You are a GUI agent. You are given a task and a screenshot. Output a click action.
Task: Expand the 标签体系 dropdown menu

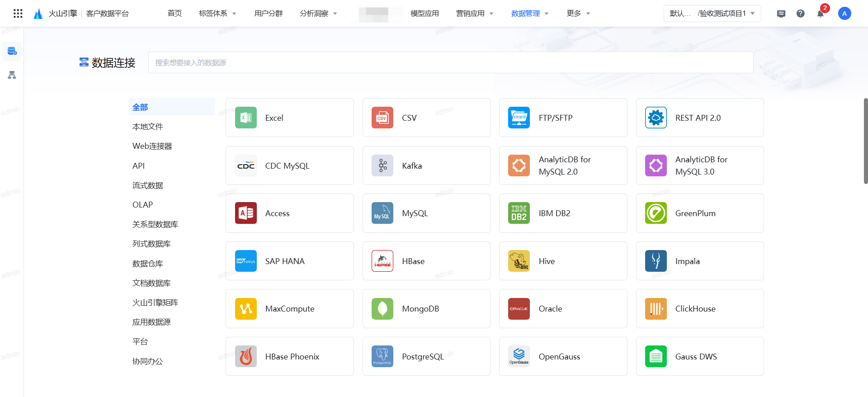click(x=217, y=14)
